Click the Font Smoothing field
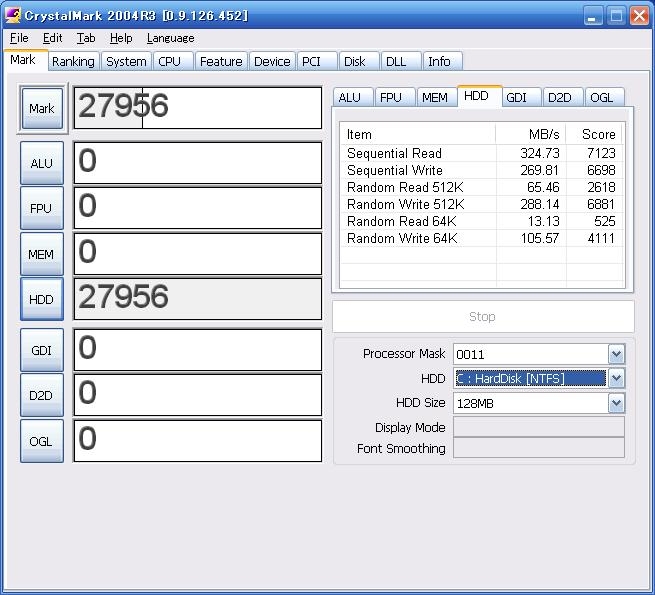 [539, 448]
